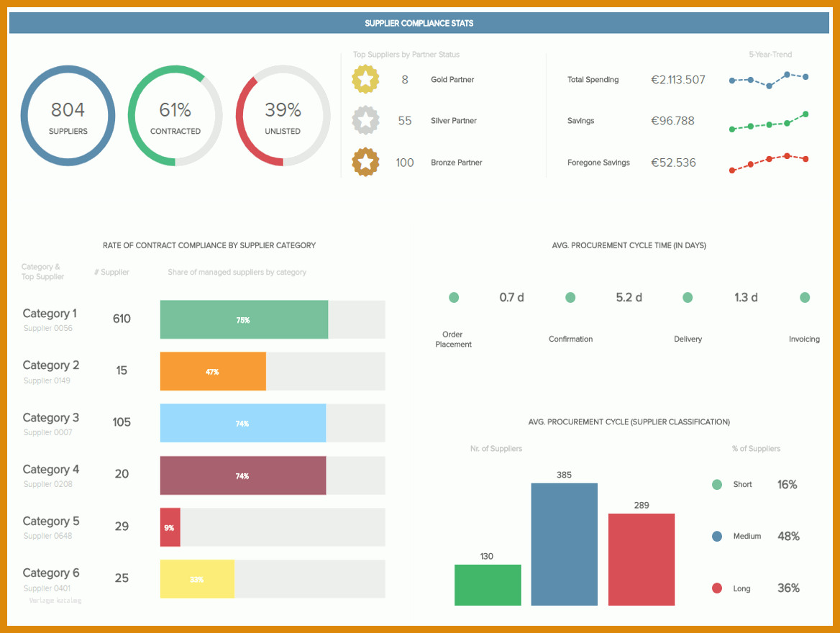The width and height of the screenshot is (840, 633).
Task: Click the '% of Suppliers' legend heading
Action: pos(756,449)
